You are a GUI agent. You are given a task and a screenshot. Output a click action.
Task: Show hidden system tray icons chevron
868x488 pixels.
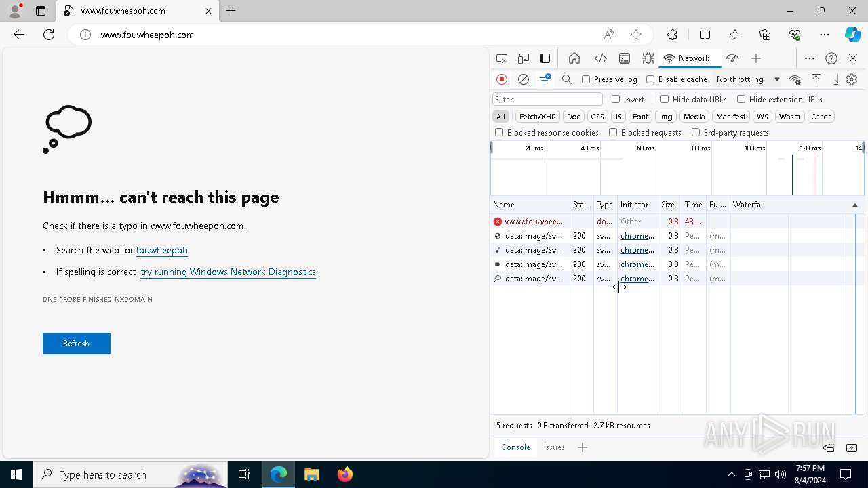coord(731,474)
